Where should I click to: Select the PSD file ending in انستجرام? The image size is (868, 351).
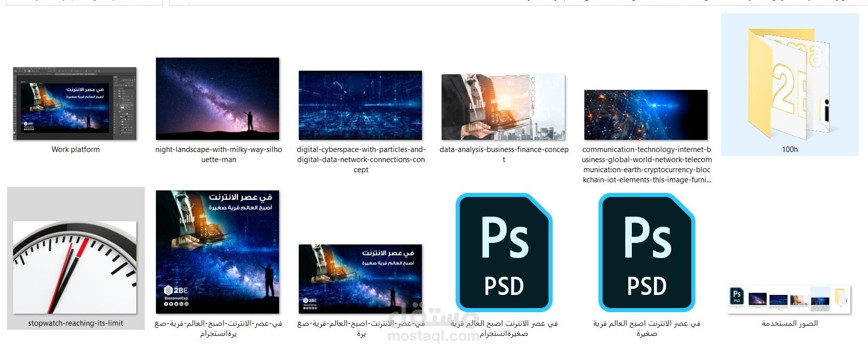click(504, 253)
